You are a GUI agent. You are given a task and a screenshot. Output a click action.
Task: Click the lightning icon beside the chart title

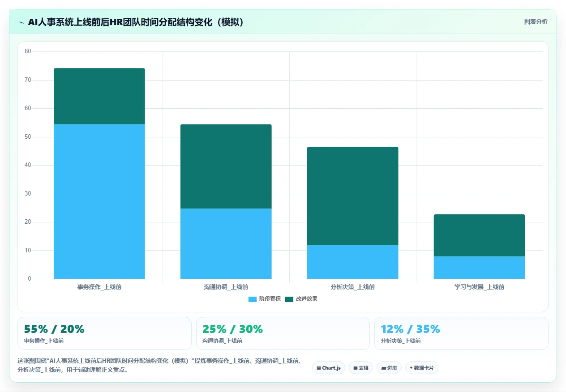(x=21, y=22)
